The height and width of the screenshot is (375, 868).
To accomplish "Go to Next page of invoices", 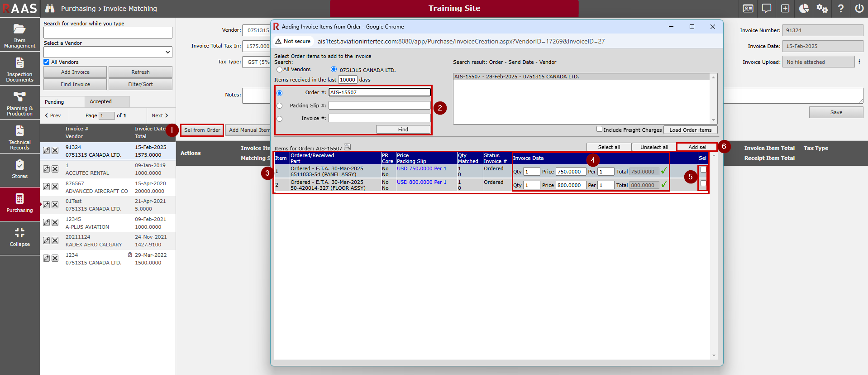I will [x=160, y=115].
